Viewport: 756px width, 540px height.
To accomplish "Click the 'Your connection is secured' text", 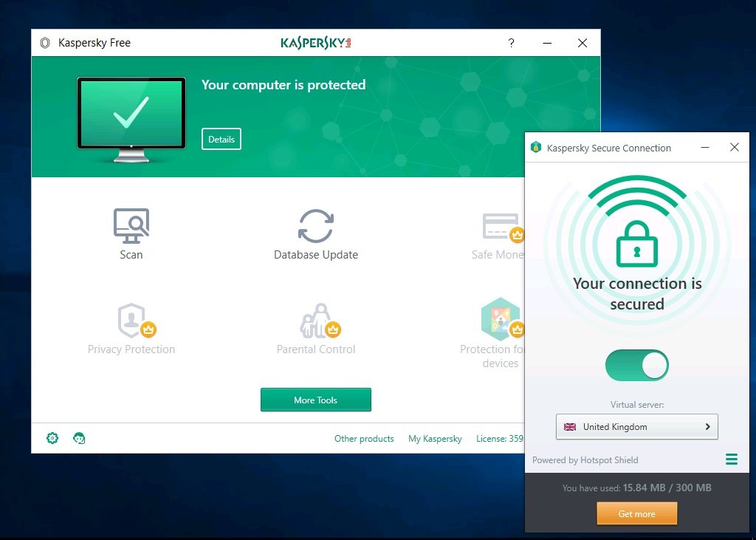I will coord(637,293).
